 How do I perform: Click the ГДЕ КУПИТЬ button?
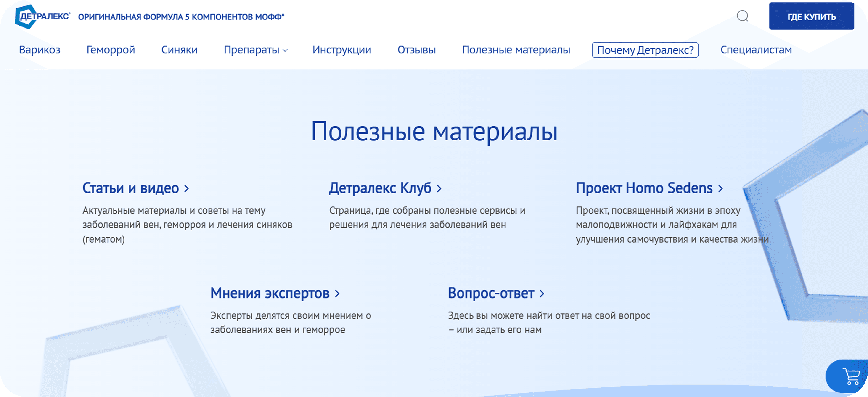pyautogui.click(x=811, y=16)
